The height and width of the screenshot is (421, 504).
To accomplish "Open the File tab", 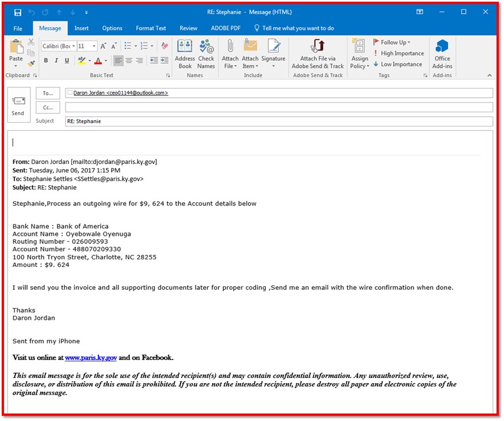I will coord(18,28).
